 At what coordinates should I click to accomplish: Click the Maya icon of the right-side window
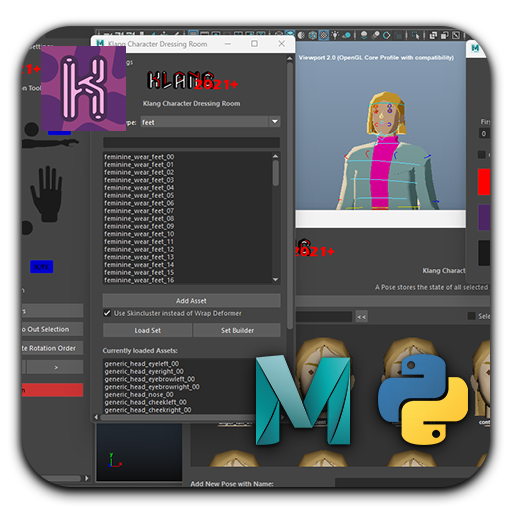[476, 48]
